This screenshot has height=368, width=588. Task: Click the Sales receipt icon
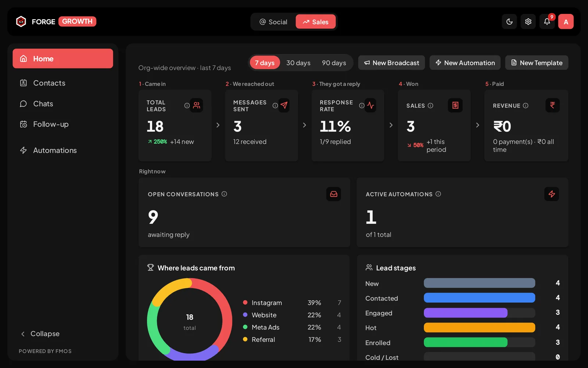pyautogui.click(x=455, y=105)
